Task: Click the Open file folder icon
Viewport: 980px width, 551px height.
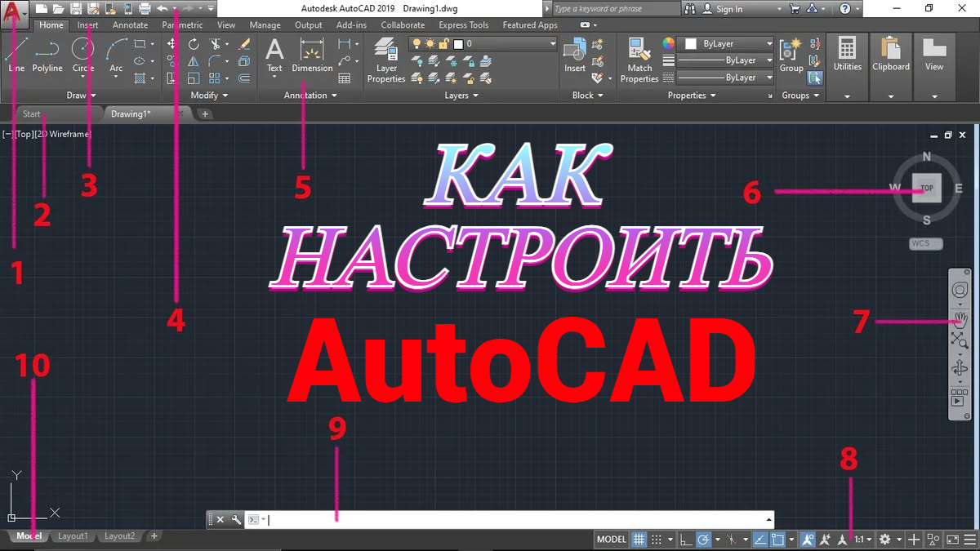Action: point(57,9)
